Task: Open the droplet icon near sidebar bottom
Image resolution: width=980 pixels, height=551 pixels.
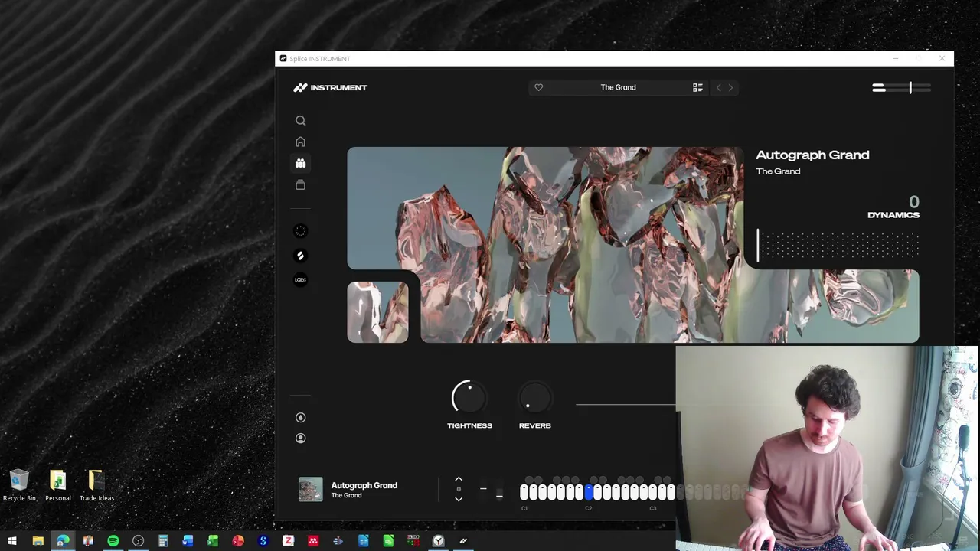Action: (300, 417)
